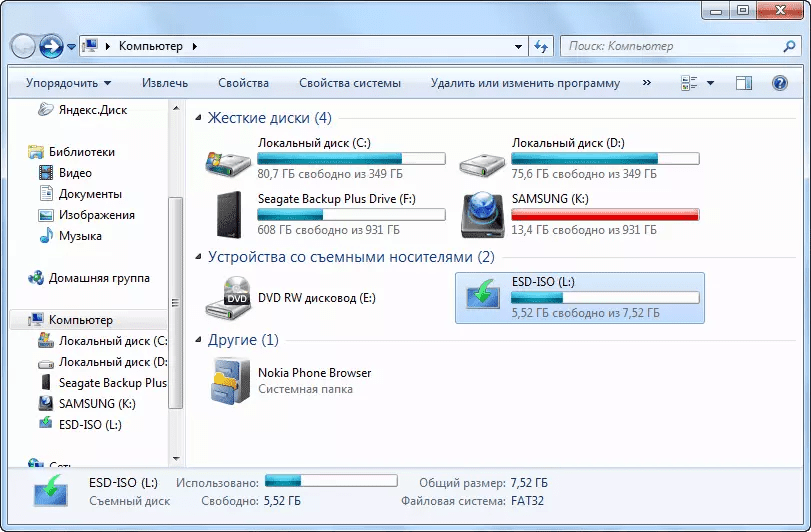Select the SAMSUNG (K:) drive icon
The image size is (811, 532).
[482, 215]
